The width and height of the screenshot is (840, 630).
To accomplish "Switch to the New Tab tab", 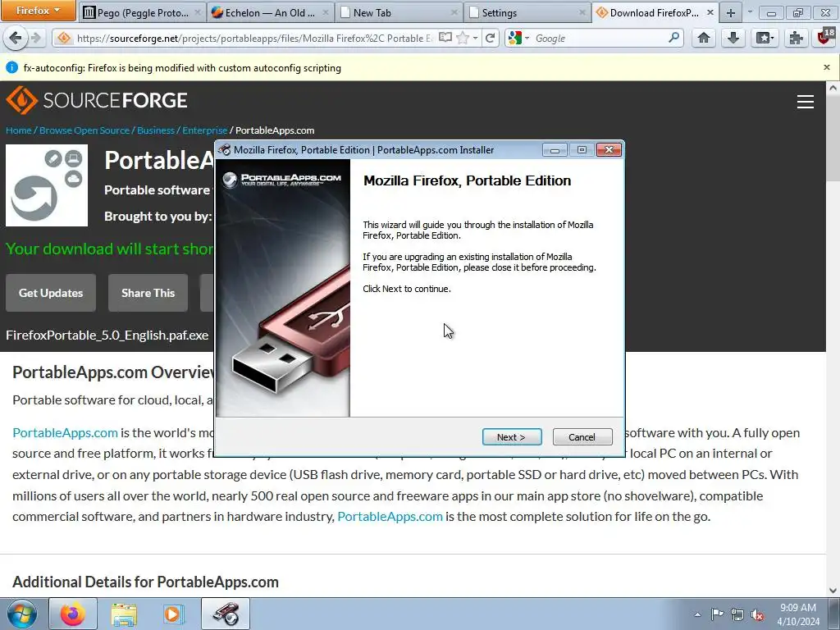I will 399,12.
